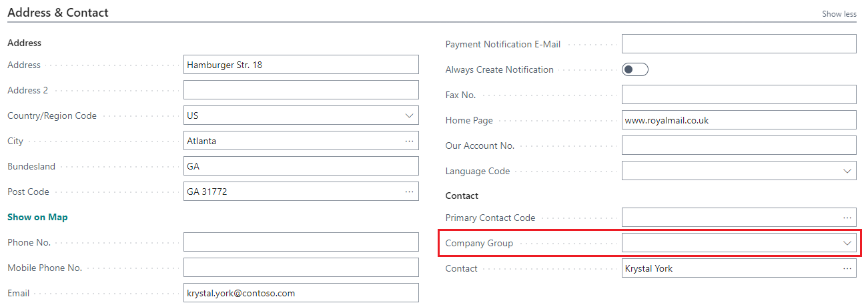Click the Fax No. input field

click(x=739, y=95)
